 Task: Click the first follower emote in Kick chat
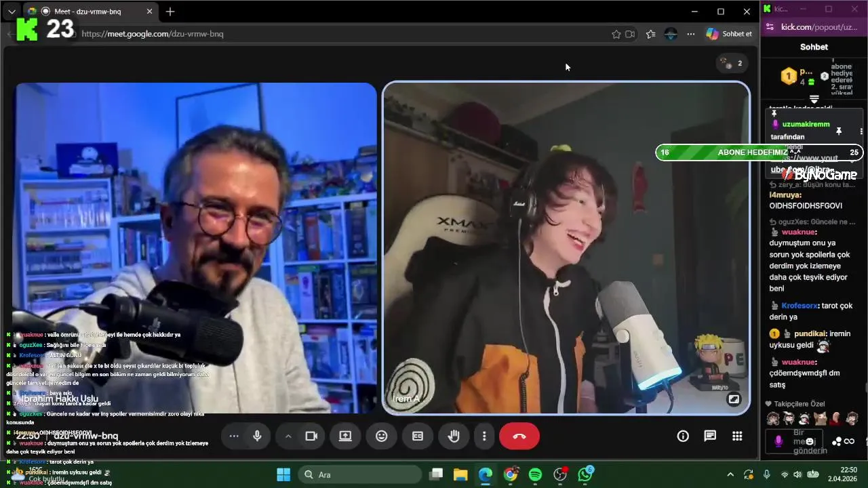pos(773,418)
